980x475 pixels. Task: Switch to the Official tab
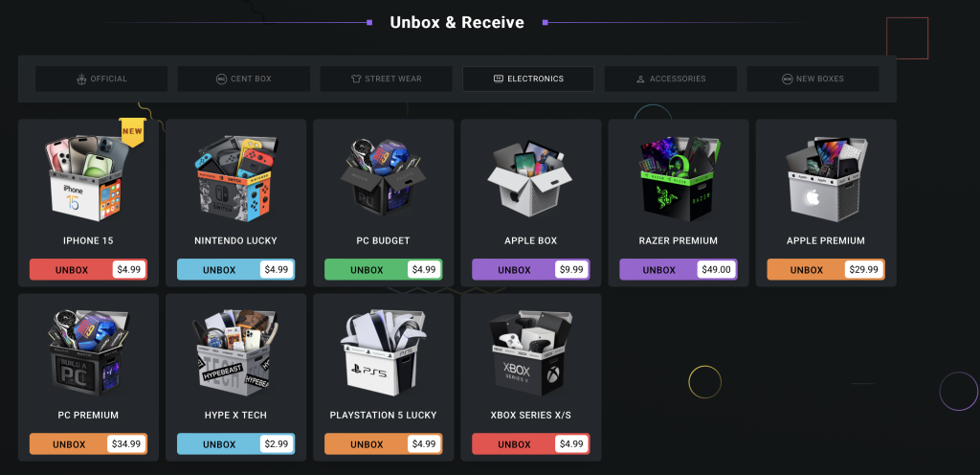[101, 79]
